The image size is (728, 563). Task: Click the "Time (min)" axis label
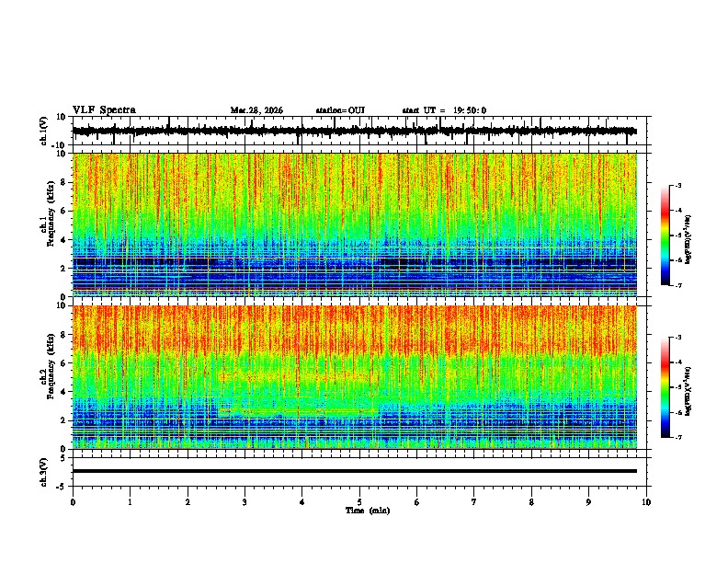point(368,511)
